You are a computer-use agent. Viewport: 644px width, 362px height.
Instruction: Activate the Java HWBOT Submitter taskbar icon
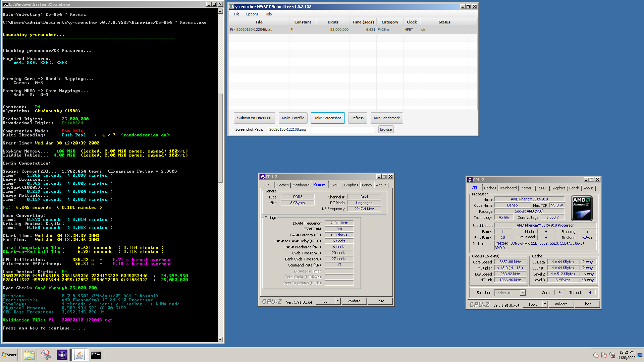point(79,355)
